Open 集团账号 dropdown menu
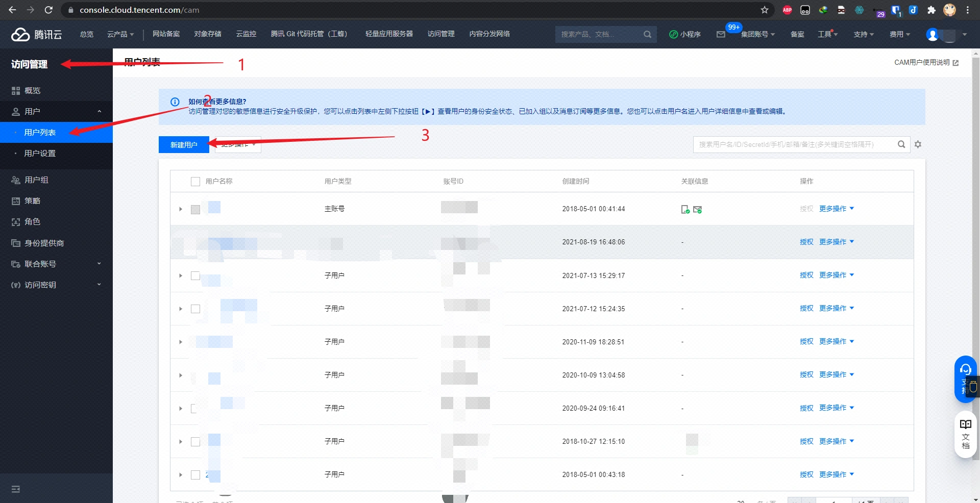 tap(758, 34)
